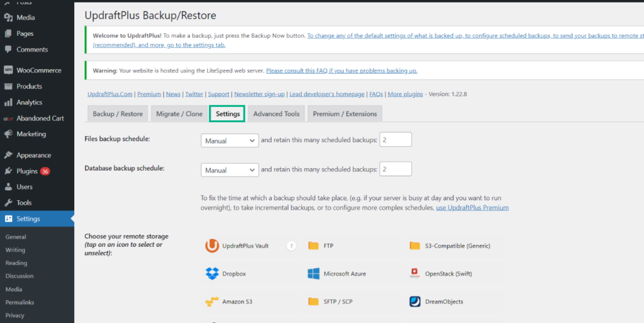
Task: Select the S3-Compatible (Generic) folder icon
Action: (x=415, y=246)
